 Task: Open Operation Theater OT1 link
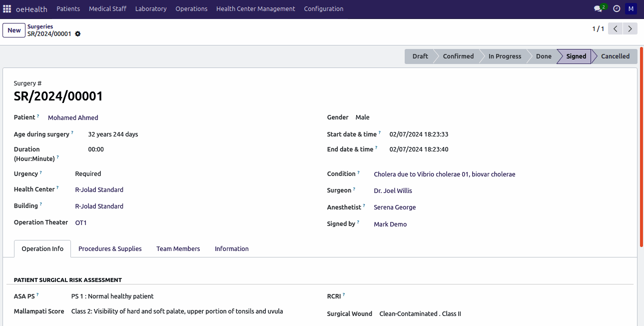coord(81,223)
